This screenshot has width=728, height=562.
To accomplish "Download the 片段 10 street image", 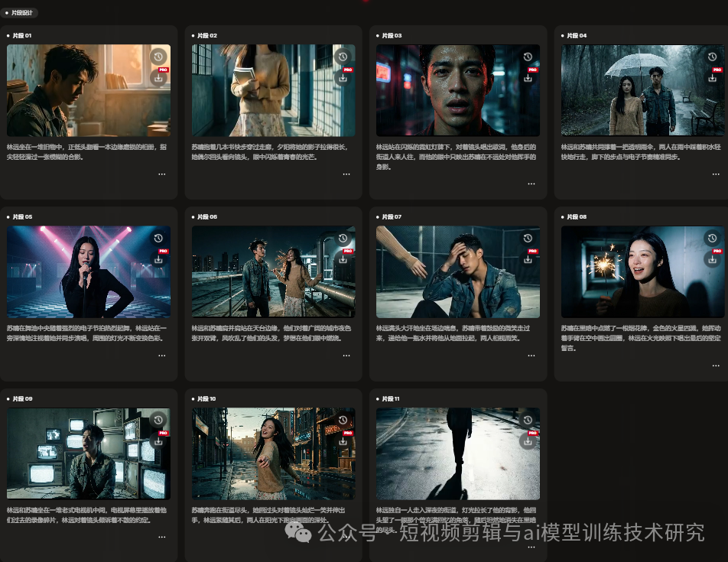I will (343, 441).
